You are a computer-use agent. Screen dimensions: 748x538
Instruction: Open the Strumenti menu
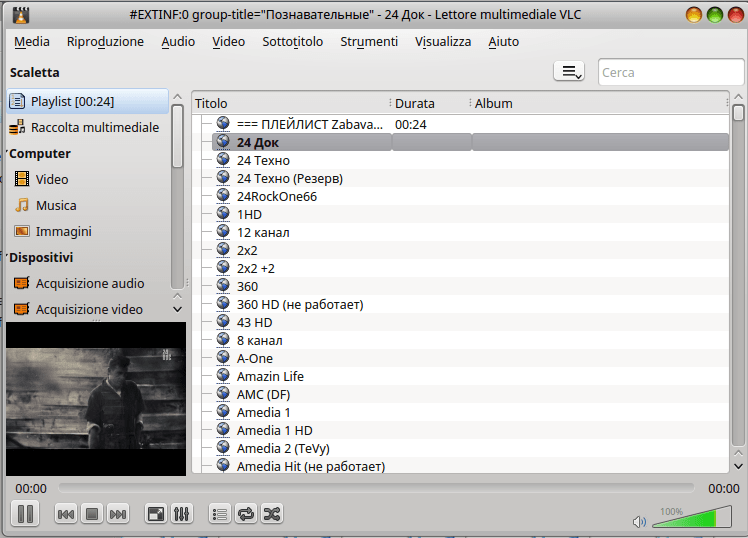[x=369, y=42]
